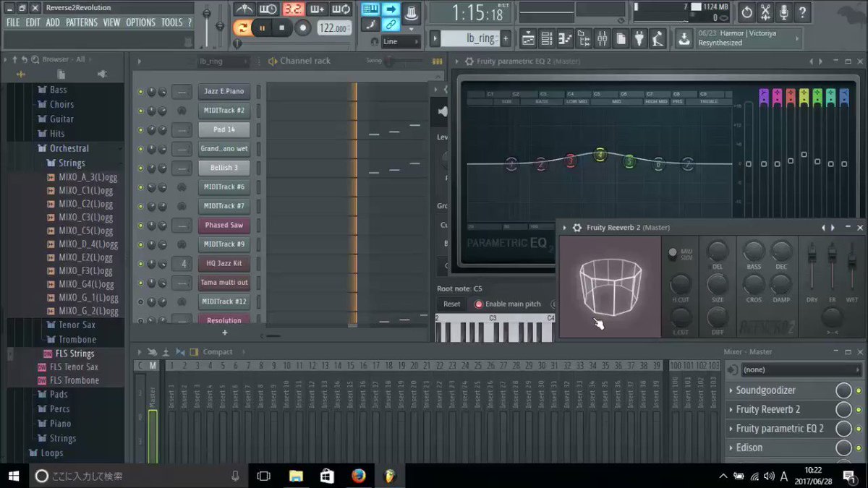Click the save download arrow icon
Screen dimensions: 868x488
tap(684, 38)
